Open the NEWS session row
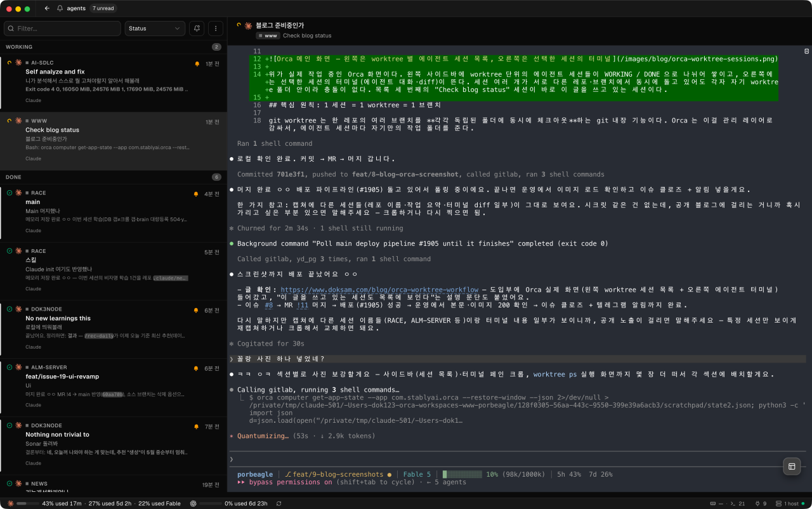This screenshot has width=812, height=509. tap(114, 484)
